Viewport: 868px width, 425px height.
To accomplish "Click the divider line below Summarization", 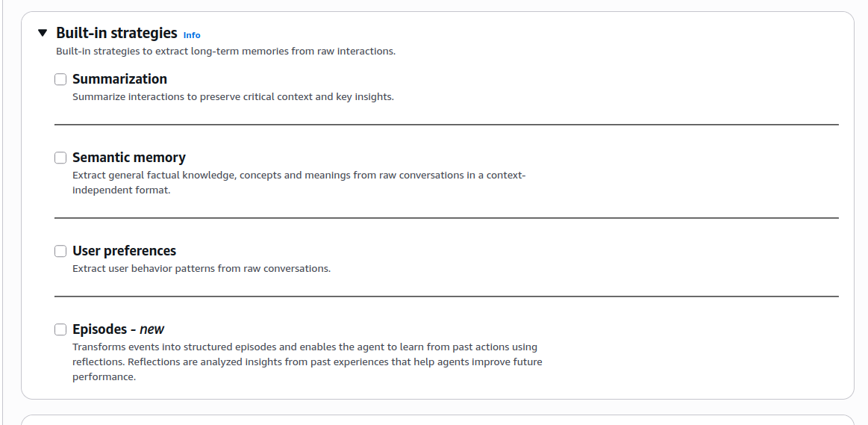I will 446,125.
